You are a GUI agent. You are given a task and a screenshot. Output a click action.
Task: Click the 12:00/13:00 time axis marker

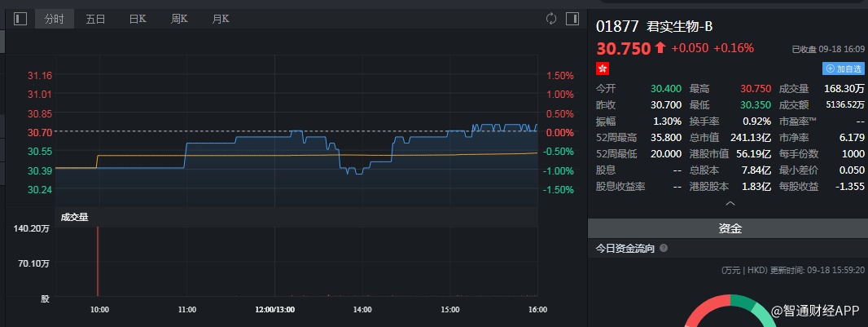pyautogui.click(x=274, y=310)
